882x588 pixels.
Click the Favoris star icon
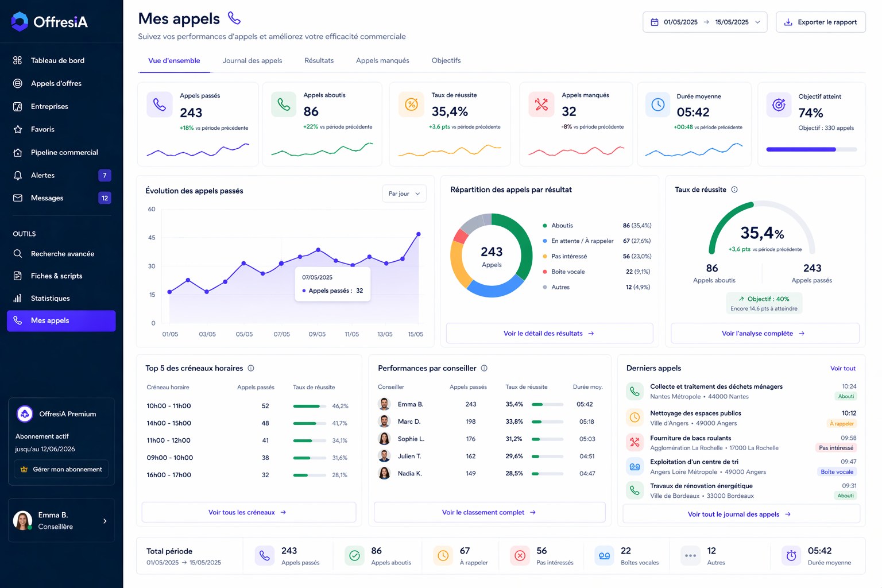point(18,129)
